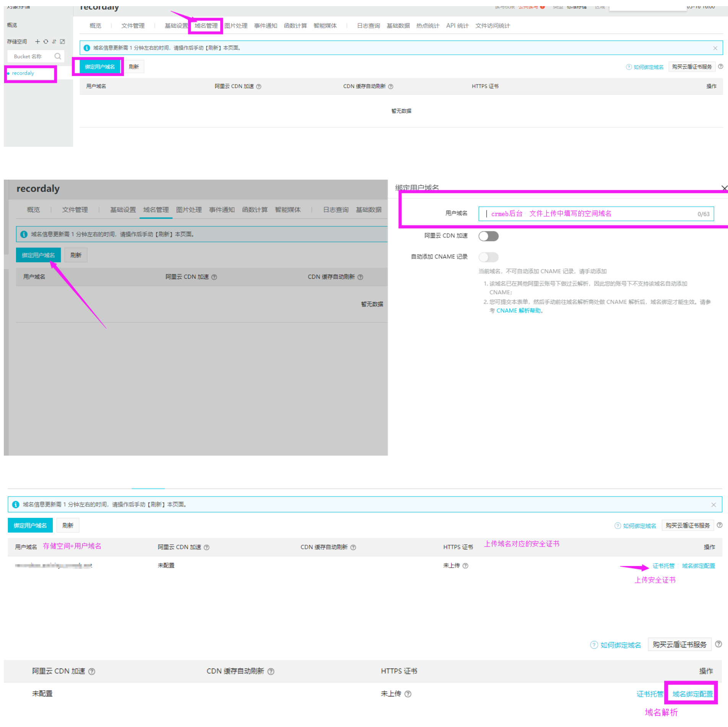The height and width of the screenshot is (727, 728).
Task: Click the sort icon beside 存储空间
Action: pos(54,42)
